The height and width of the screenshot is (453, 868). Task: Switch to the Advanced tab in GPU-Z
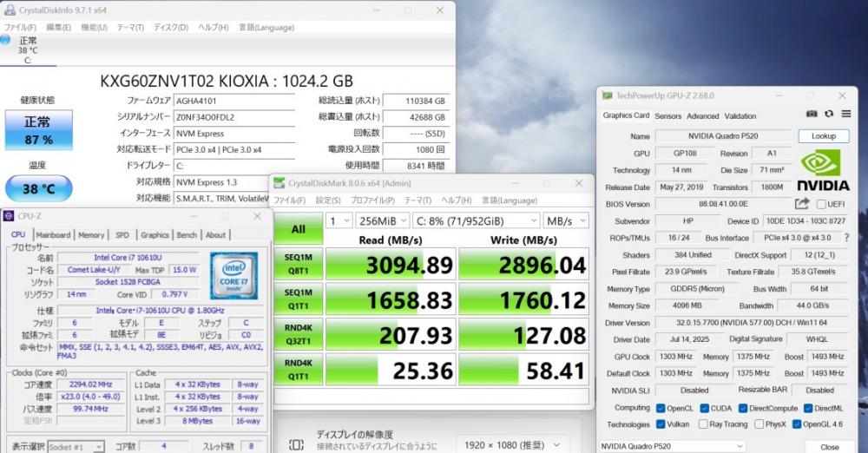703,115
